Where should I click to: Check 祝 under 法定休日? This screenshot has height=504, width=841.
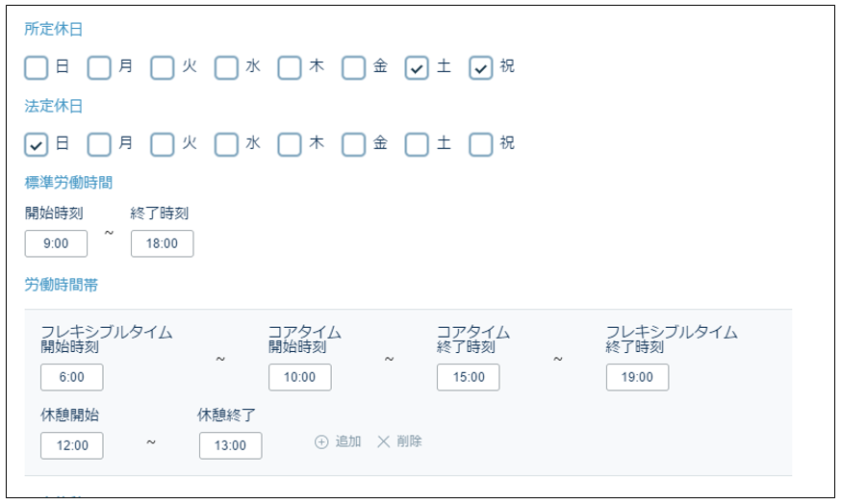tap(481, 143)
